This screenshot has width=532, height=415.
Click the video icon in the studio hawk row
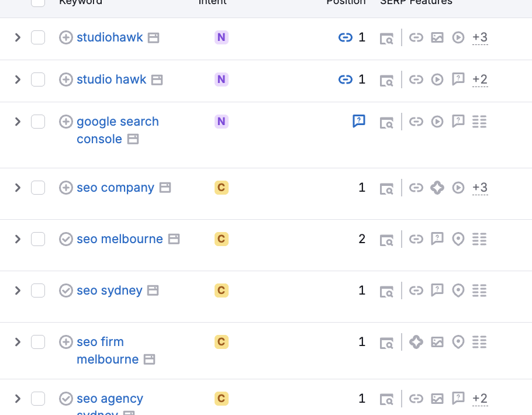[x=437, y=79]
